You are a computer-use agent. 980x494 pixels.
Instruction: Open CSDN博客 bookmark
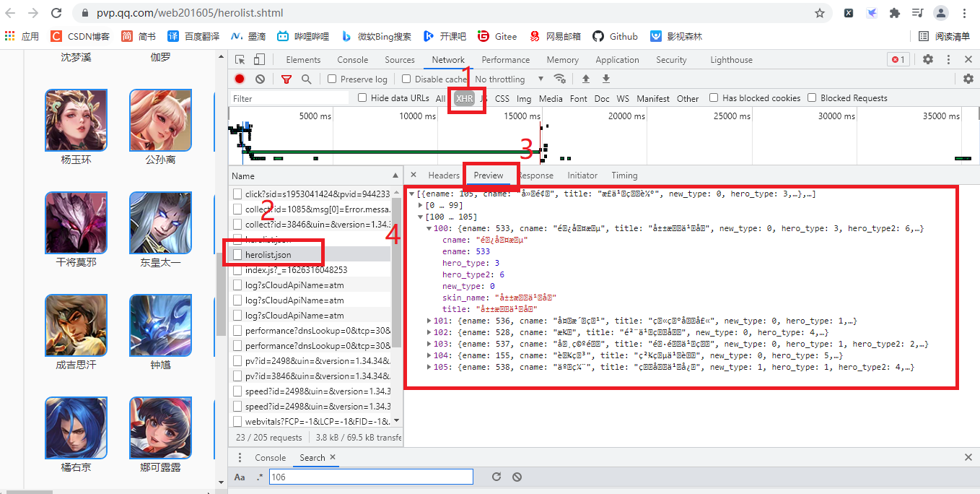coord(80,36)
